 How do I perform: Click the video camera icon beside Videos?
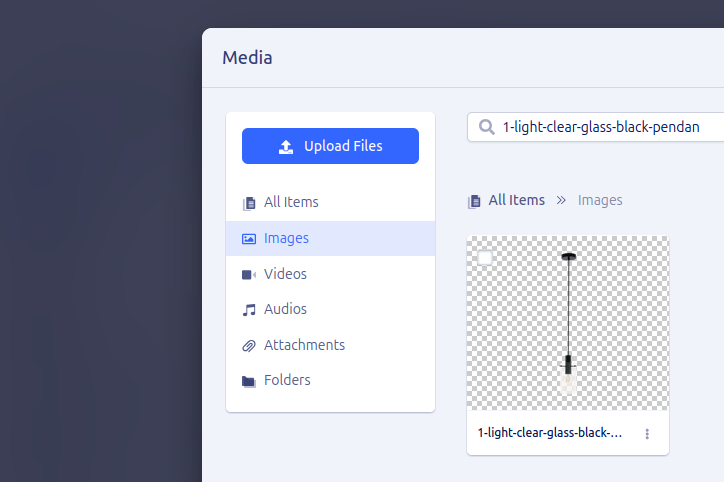[249, 274]
